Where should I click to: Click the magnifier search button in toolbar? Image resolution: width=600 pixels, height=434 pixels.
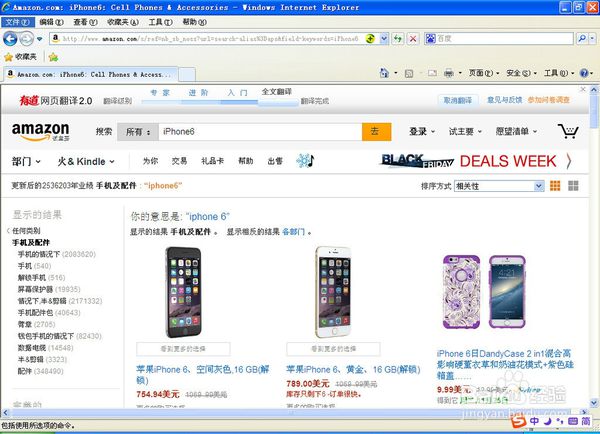581,39
